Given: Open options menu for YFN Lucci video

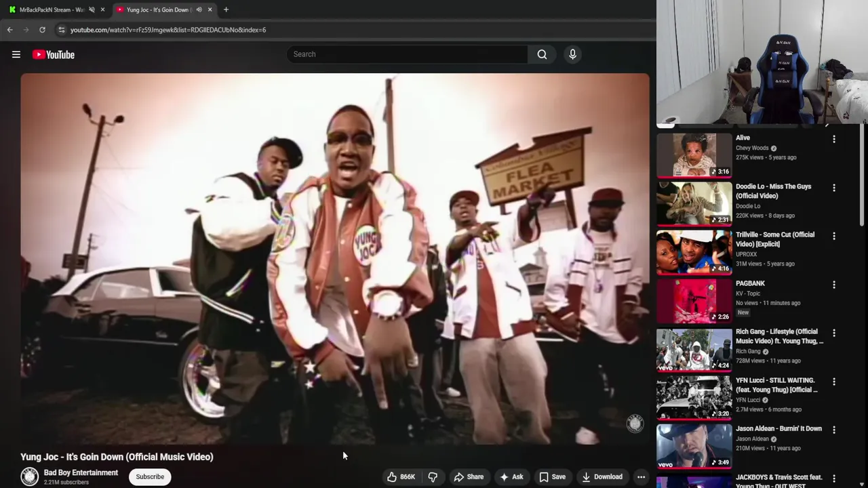Looking at the screenshot, I should pos(834,382).
